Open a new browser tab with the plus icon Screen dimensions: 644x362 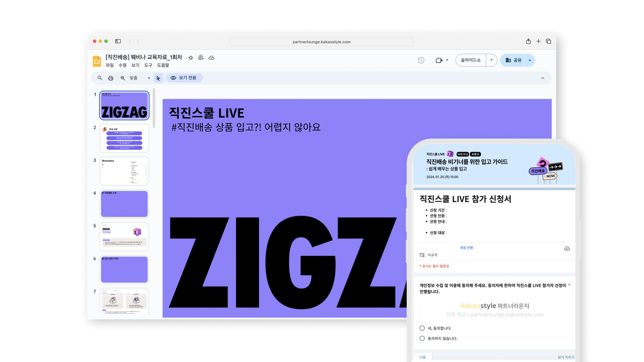pyautogui.click(x=538, y=41)
